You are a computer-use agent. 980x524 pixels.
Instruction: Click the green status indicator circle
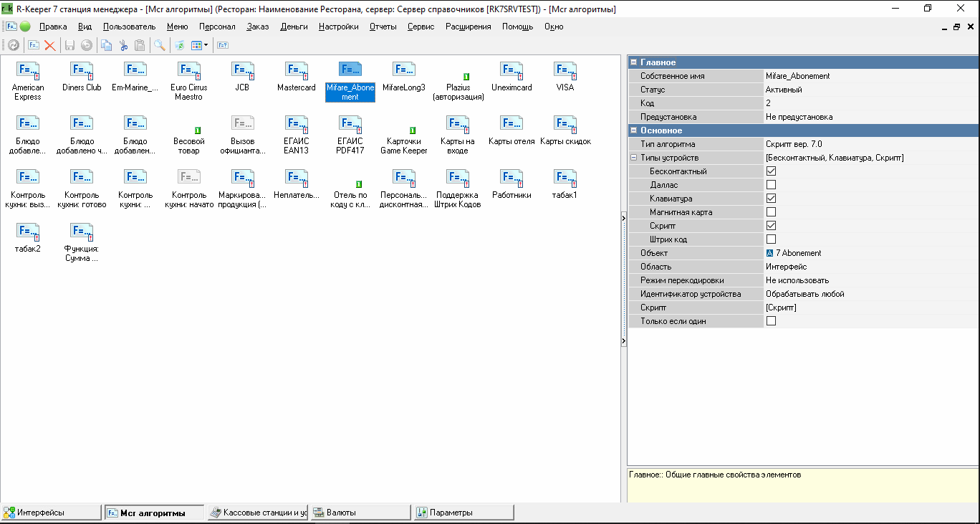pos(25,27)
